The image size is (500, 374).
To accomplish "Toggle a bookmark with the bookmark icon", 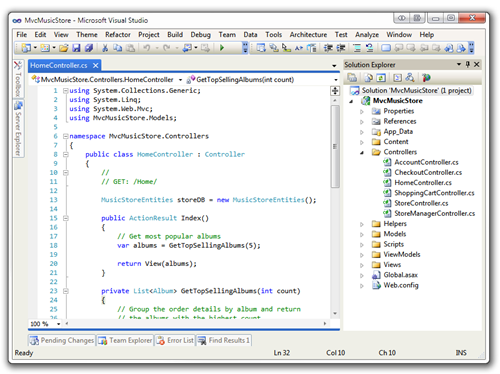I will tap(386, 48).
